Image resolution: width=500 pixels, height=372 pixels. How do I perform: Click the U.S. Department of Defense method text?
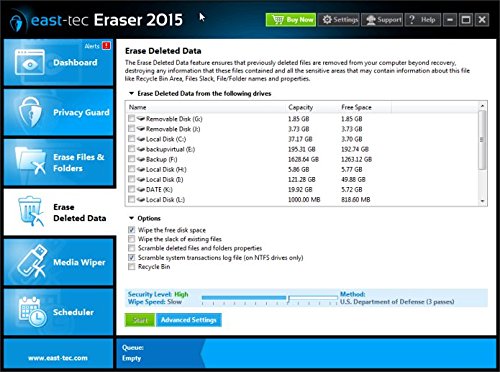pos(397,302)
